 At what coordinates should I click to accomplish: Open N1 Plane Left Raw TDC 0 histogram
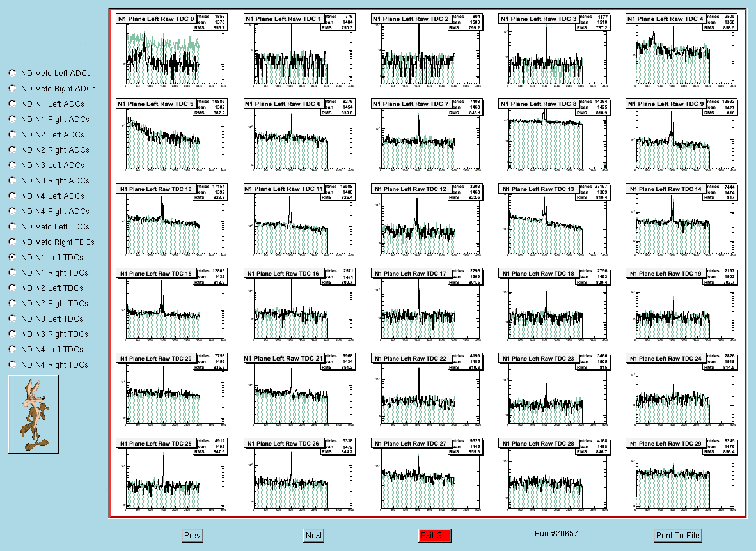tap(171, 51)
